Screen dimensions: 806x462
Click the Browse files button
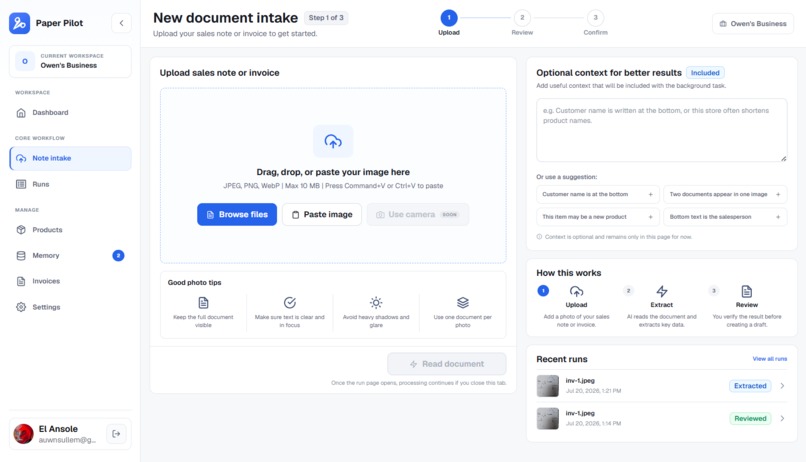pos(237,214)
